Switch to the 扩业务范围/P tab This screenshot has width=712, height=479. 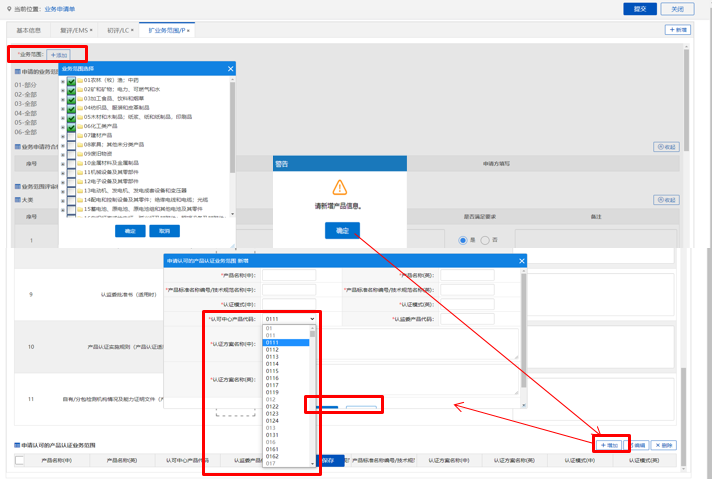point(167,30)
